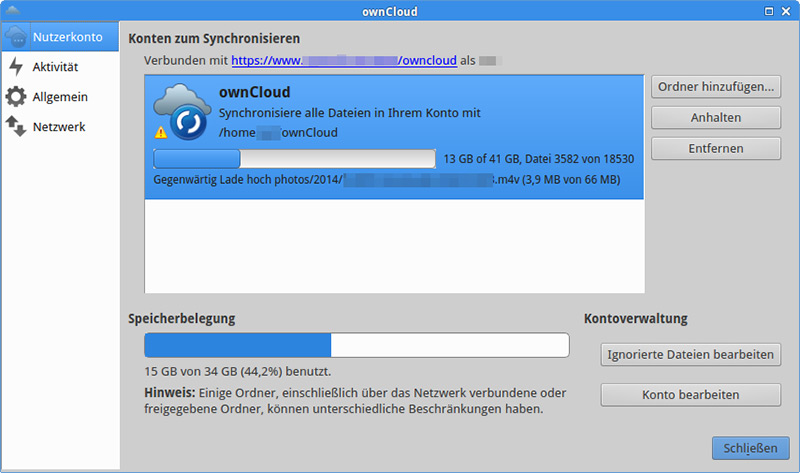Open the https://www owncloud server link
800x473 pixels.
pyautogui.click(x=344, y=60)
